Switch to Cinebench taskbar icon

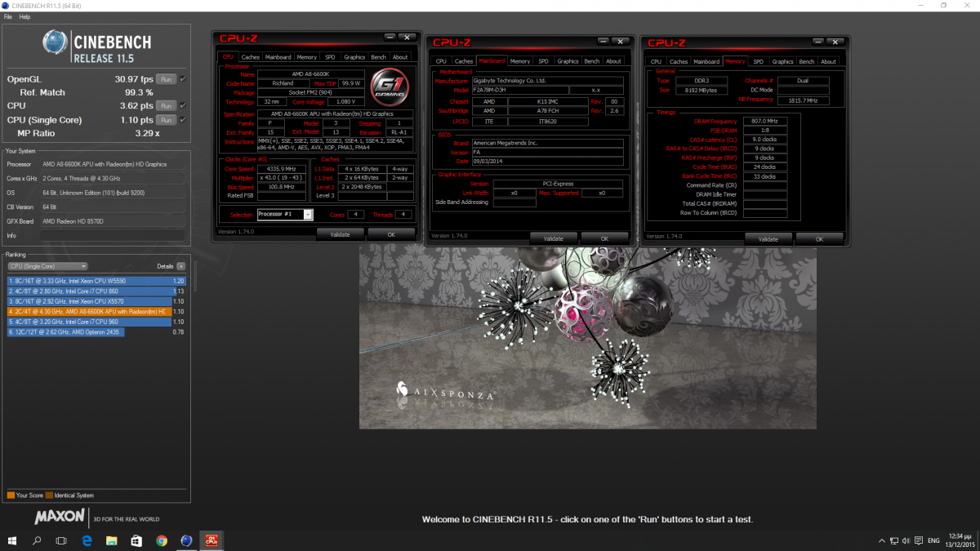pos(186,540)
